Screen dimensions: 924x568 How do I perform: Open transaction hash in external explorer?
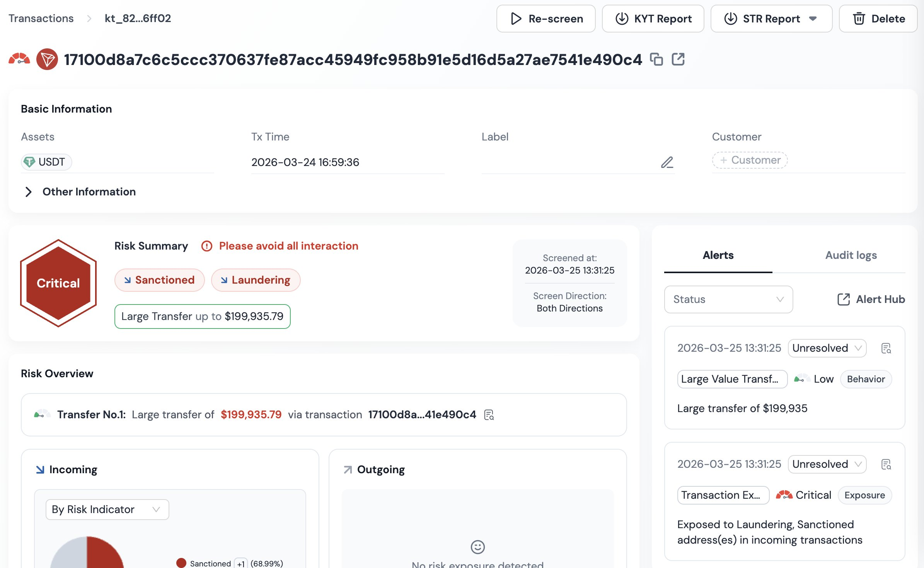(x=678, y=60)
